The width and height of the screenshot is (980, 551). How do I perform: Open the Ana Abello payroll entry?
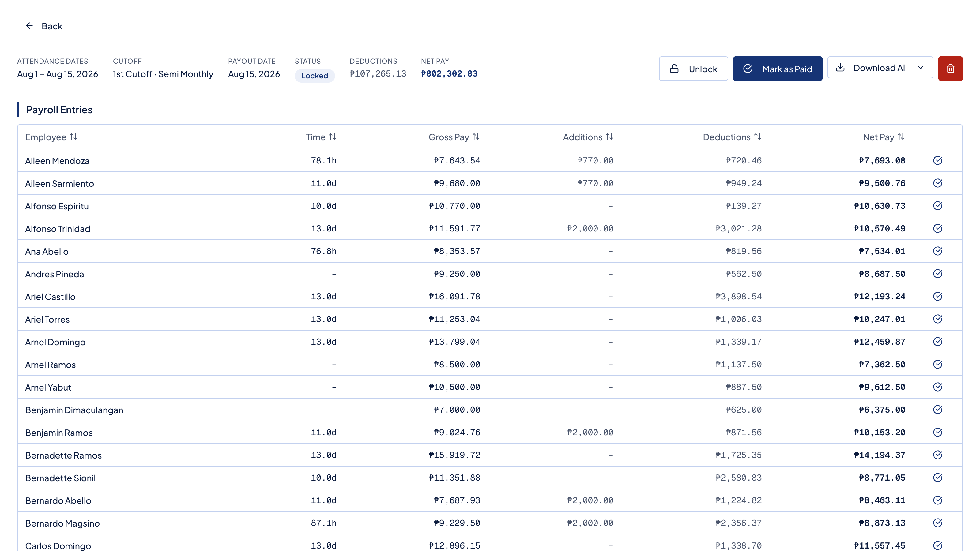[490, 251]
